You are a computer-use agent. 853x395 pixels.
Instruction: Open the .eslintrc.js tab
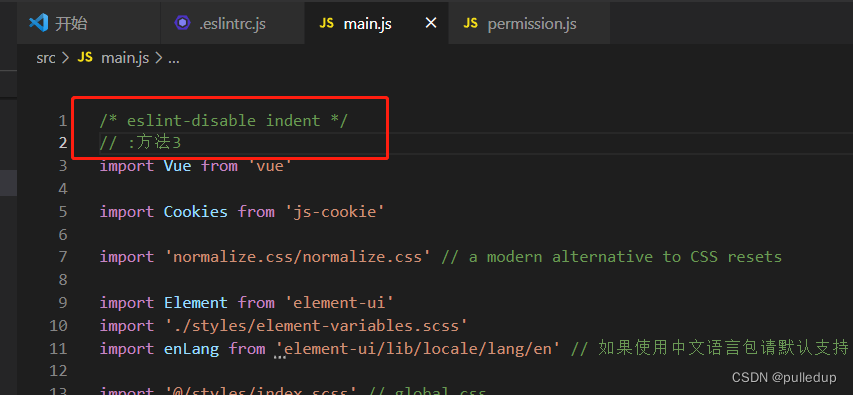[x=233, y=23]
